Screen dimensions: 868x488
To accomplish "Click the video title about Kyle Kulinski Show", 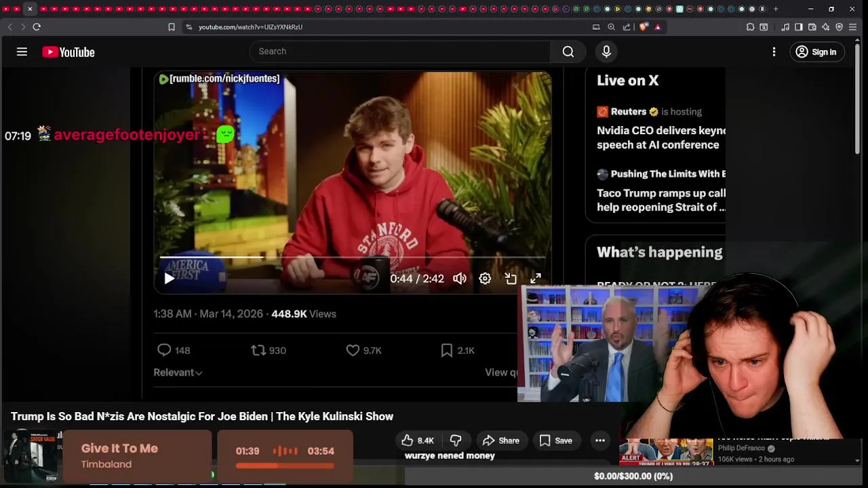I will coord(202,416).
